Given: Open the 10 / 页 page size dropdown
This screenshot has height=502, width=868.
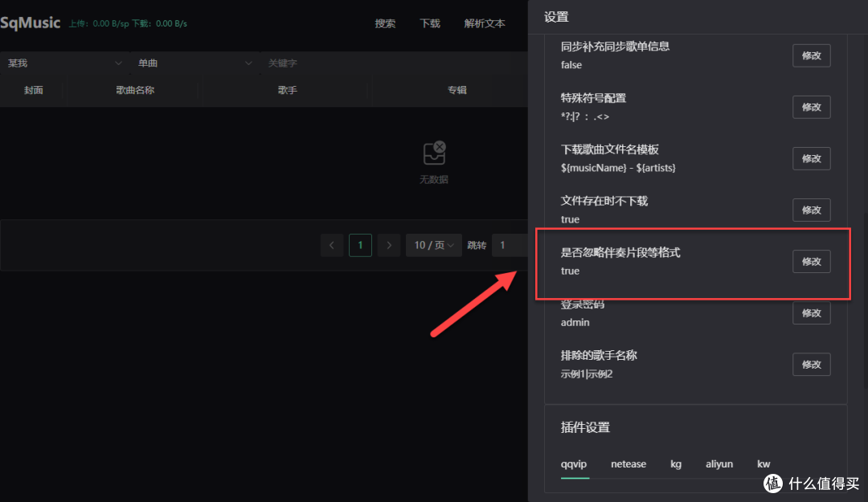Looking at the screenshot, I should coord(433,245).
